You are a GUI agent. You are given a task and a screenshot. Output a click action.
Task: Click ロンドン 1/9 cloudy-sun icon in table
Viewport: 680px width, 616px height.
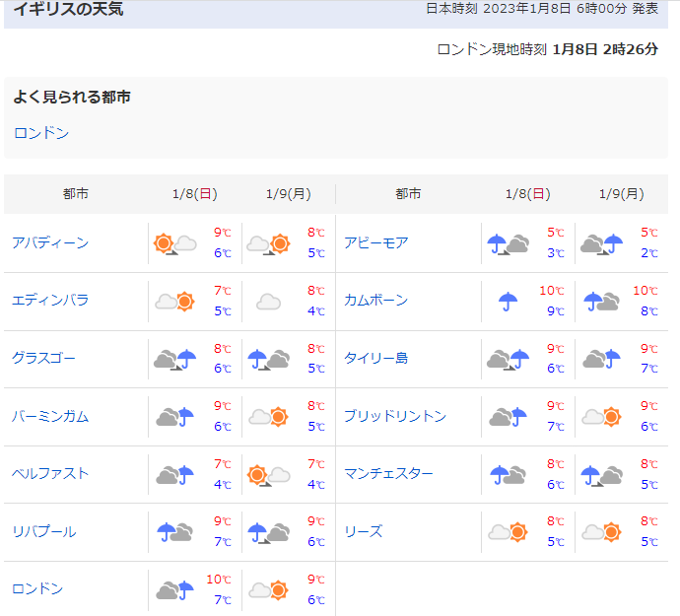268,589
